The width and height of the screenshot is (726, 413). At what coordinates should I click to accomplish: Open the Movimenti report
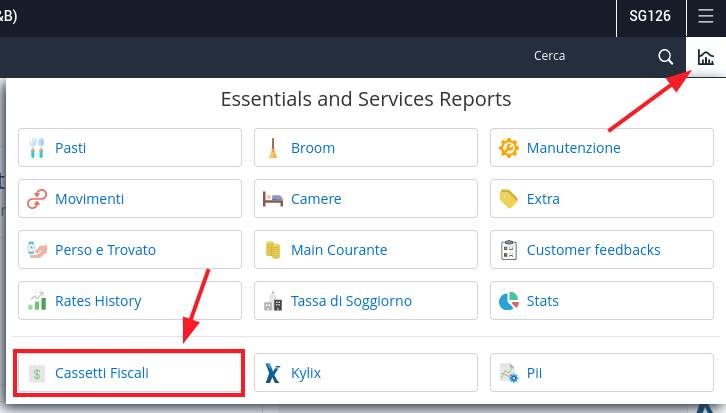point(130,199)
